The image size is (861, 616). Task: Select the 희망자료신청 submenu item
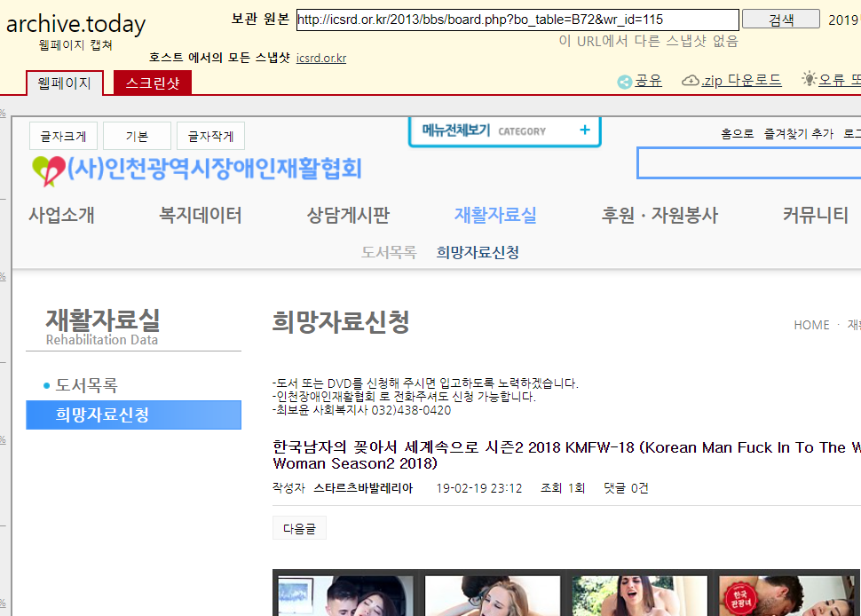(478, 252)
